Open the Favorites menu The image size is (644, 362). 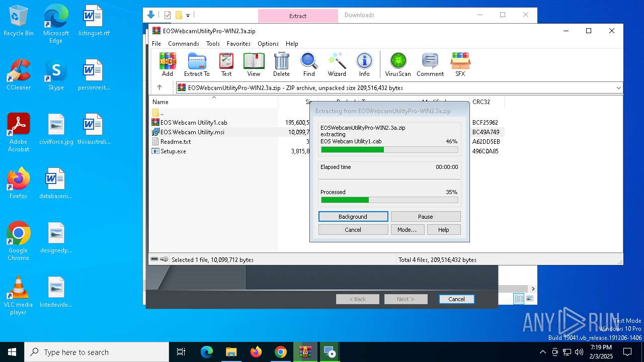pyautogui.click(x=238, y=44)
